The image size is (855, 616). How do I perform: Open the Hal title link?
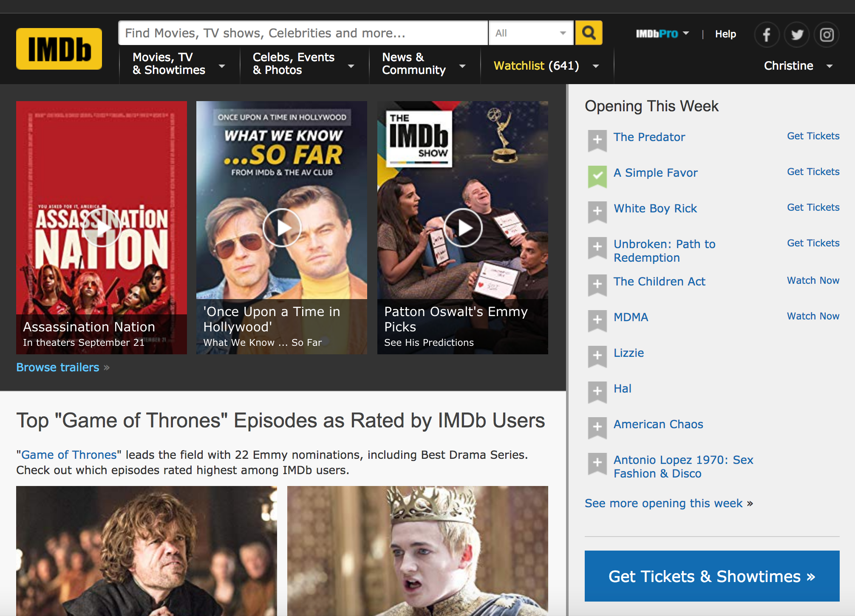click(622, 389)
